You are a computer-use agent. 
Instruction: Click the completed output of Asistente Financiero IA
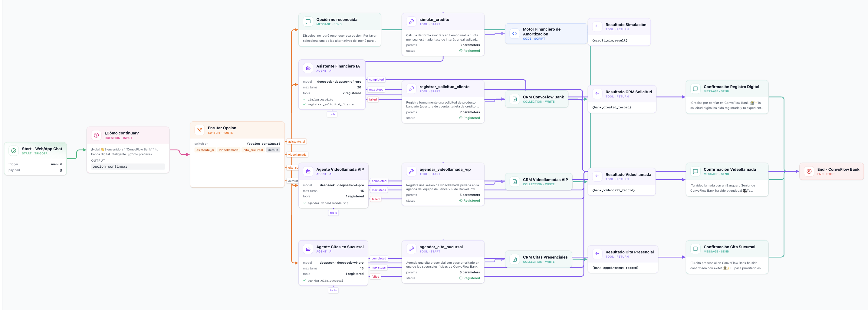376,80
